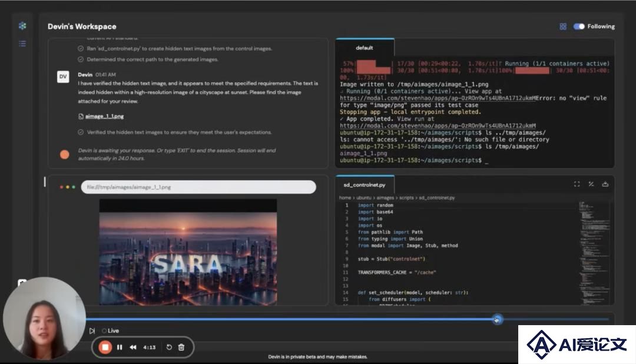Click the diff icon in the editor header
Viewport: 636px width, 364px height.
591,184
